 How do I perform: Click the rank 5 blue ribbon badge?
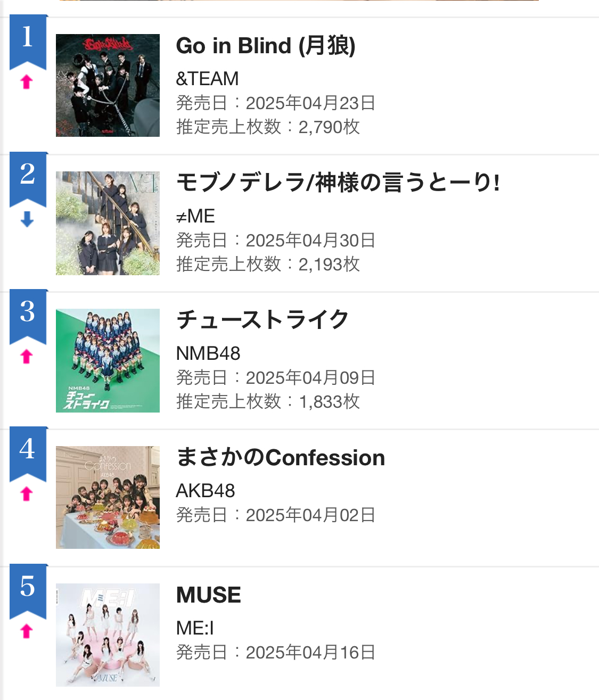[28, 591]
